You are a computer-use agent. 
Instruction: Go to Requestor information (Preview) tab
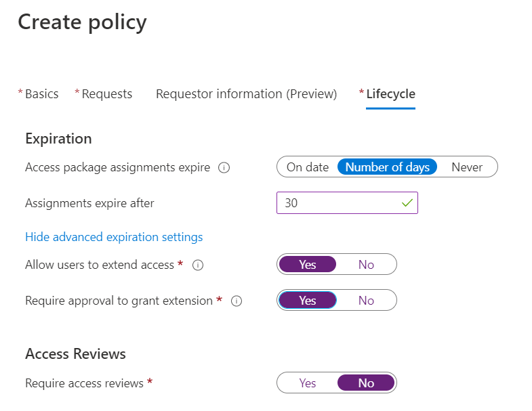(246, 94)
